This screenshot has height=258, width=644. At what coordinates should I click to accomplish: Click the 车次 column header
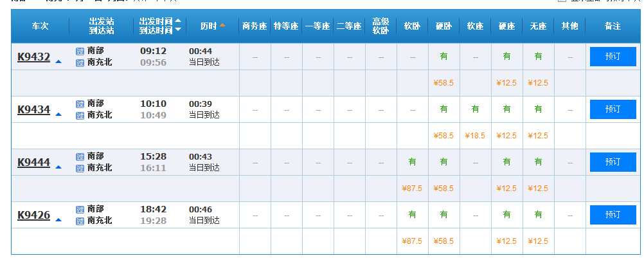click(x=40, y=26)
